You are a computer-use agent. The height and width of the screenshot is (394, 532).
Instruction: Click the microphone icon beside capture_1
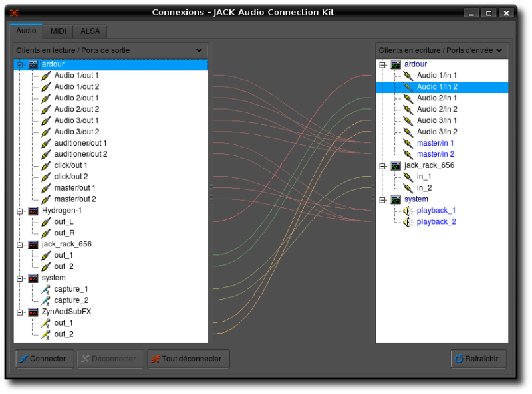45,290
